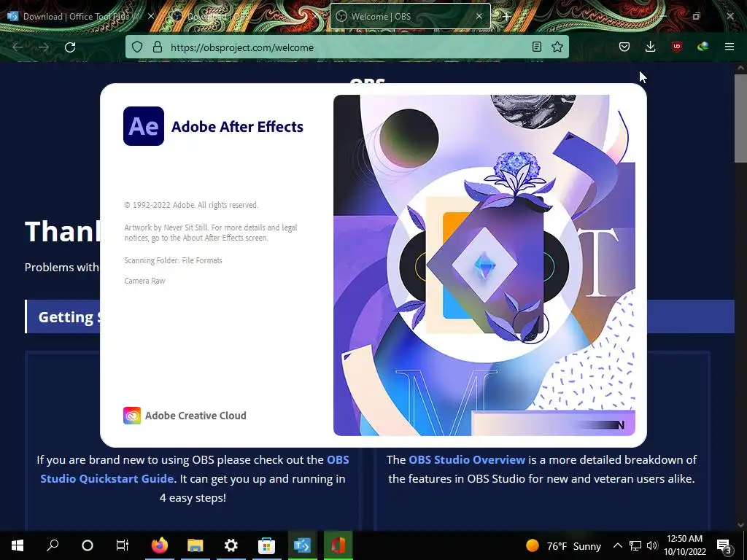Open weather widget 76°F Sunny
This screenshot has width=747, height=560.
(x=564, y=545)
